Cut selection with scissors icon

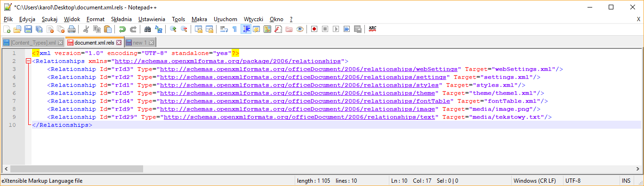(x=86, y=29)
